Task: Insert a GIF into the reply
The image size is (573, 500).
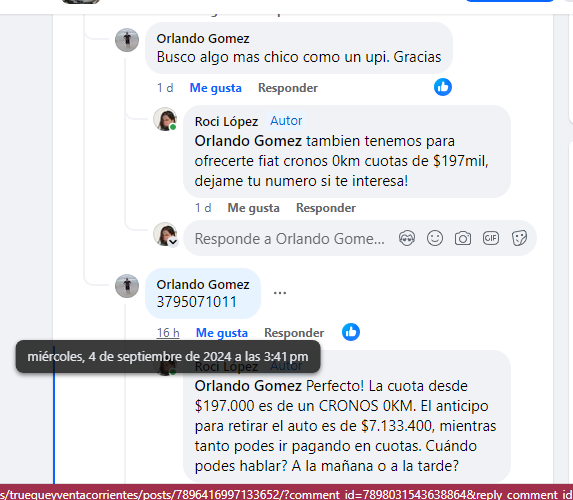Action: click(490, 239)
